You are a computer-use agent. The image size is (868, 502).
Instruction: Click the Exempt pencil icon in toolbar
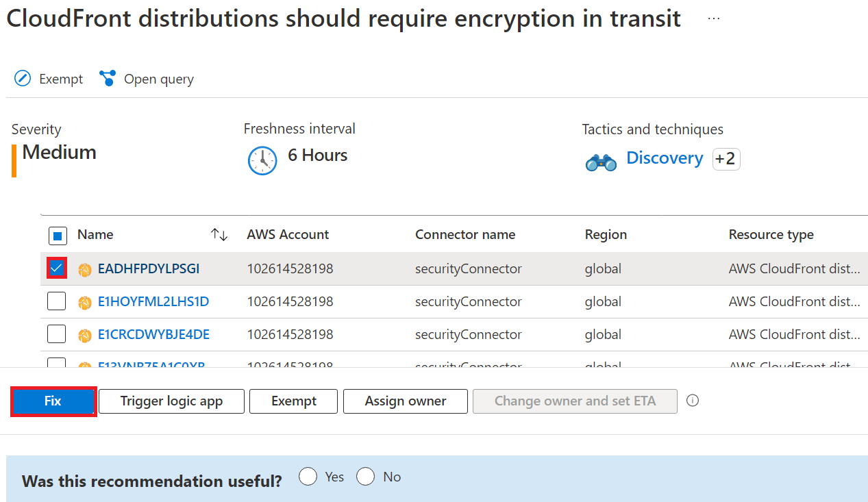pyautogui.click(x=23, y=79)
